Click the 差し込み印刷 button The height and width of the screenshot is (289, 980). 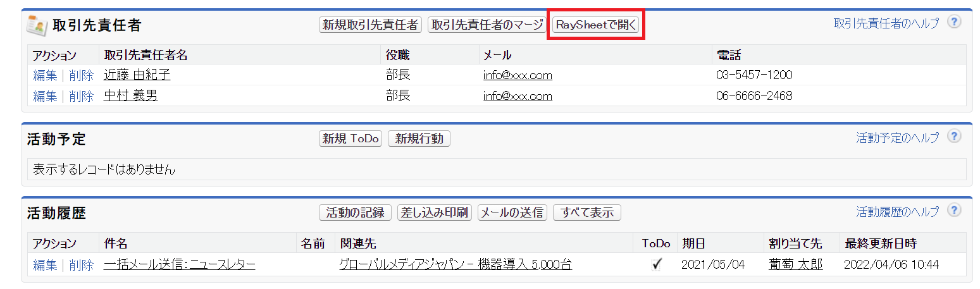435,212
